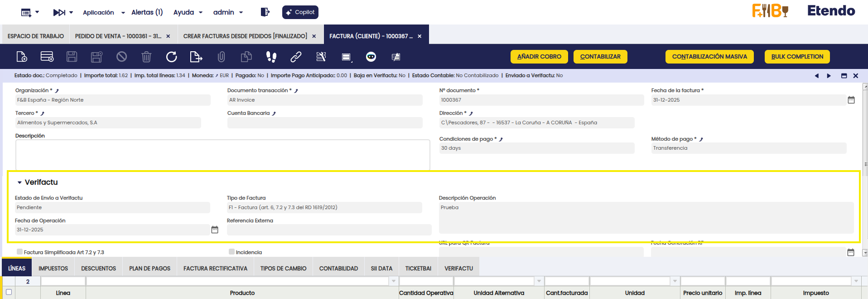868x299 pixels.
Task: Click the Referencia Externa input field
Action: [x=329, y=230]
